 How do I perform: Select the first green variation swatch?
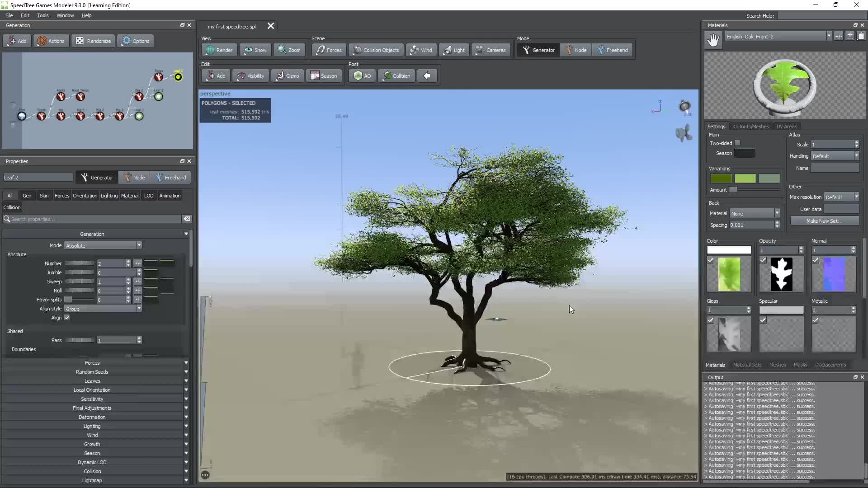[x=721, y=178]
